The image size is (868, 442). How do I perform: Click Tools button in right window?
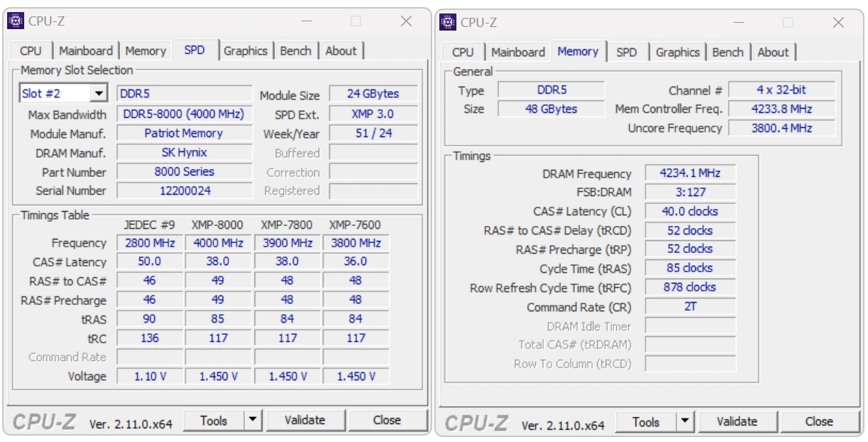646,421
